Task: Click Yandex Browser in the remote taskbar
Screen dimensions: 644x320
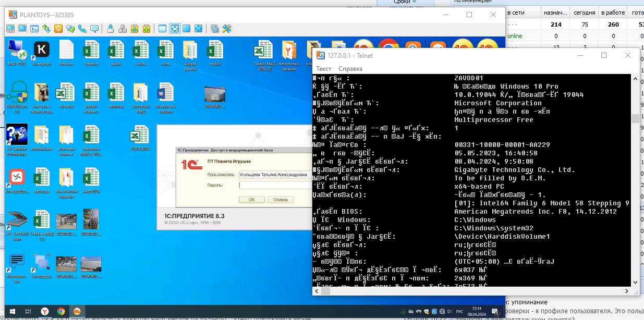Action: coord(45,311)
